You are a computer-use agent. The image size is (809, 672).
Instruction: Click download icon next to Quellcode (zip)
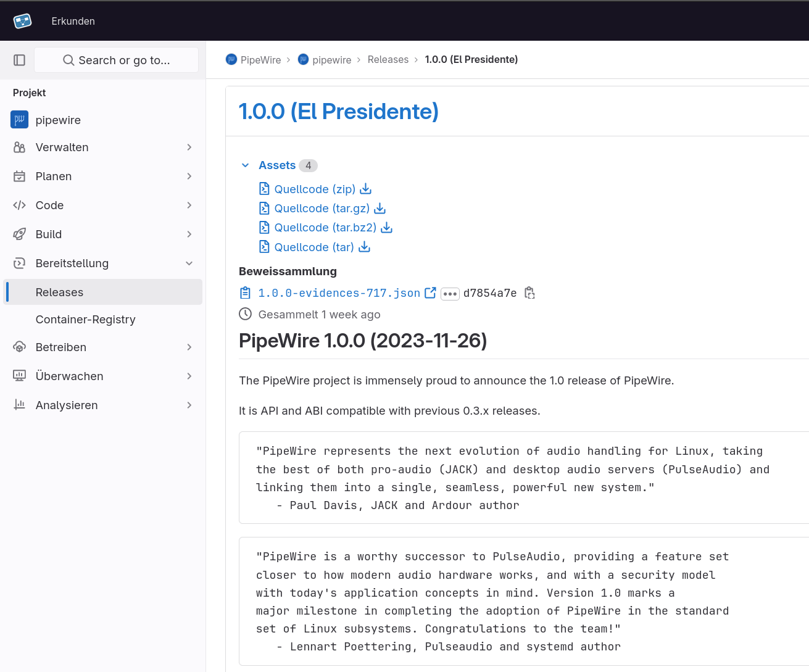click(366, 189)
